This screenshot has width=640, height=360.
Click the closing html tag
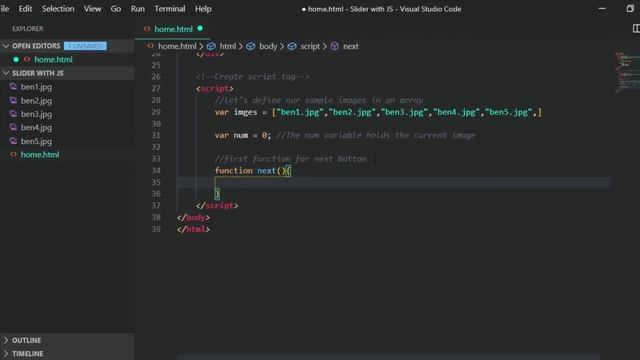point(193,229)
